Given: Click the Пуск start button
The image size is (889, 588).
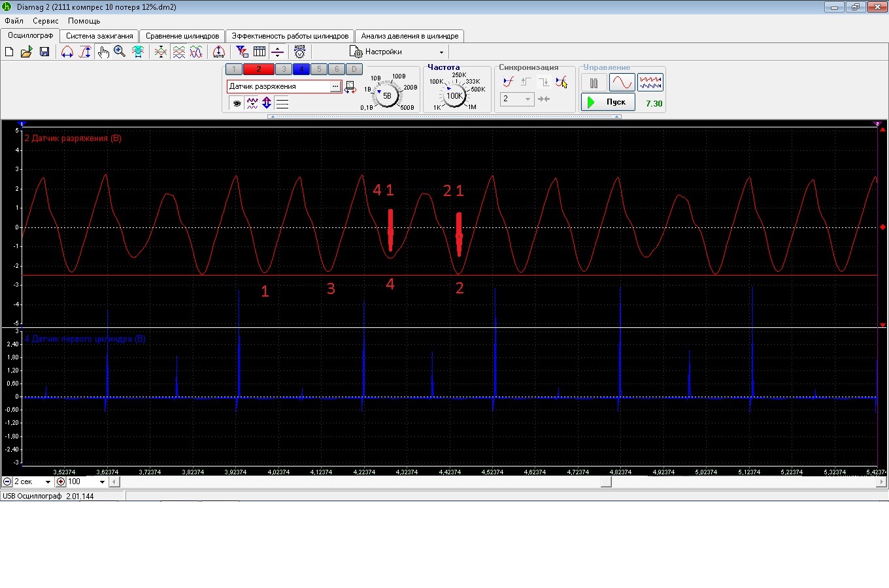Looking at the screenshot, I should point(608,102).
